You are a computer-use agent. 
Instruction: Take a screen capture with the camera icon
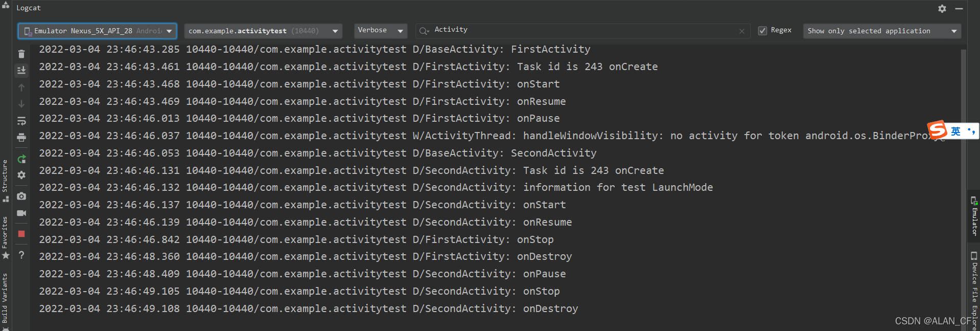point(21,196)
